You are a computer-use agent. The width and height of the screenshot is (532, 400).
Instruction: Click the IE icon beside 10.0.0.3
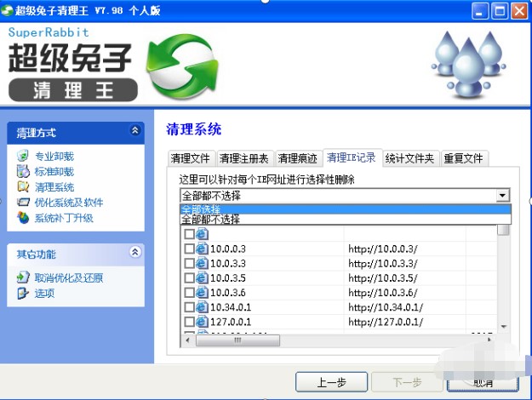click(202, 249)
